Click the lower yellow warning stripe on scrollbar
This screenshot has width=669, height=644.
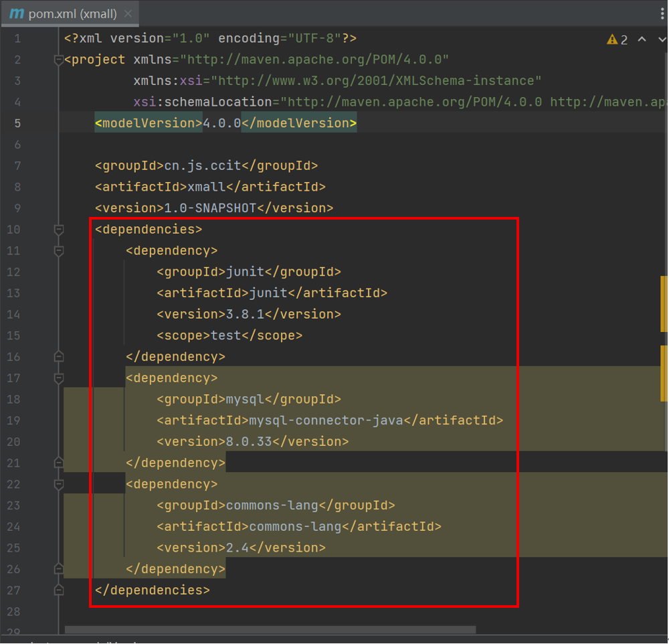pyautogui.click(x=664, y=374)
